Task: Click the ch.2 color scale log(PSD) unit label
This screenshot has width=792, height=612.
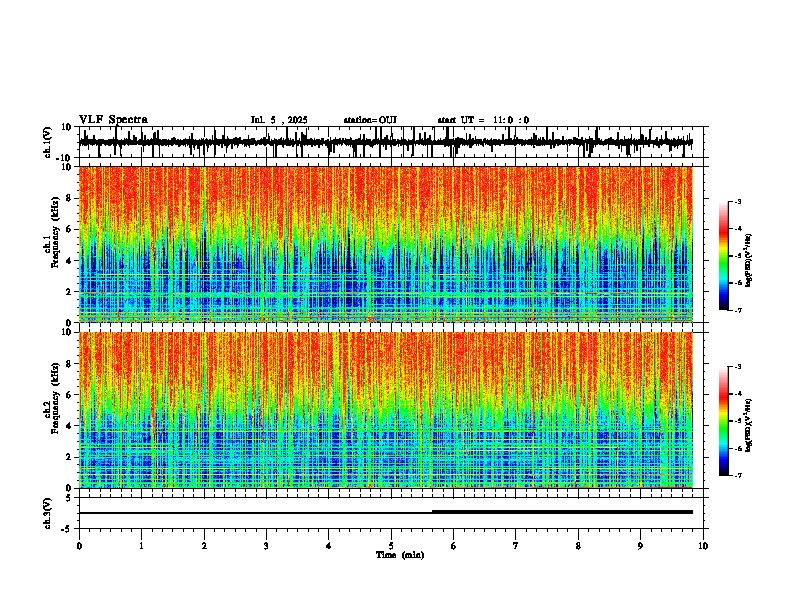Action: [749, 425]
